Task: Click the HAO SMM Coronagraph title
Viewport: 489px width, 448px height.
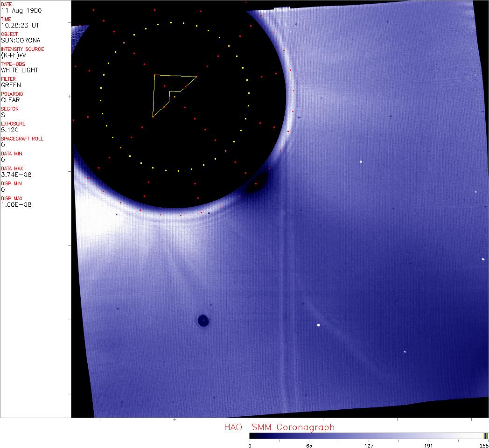Action: tap(279, 427)
